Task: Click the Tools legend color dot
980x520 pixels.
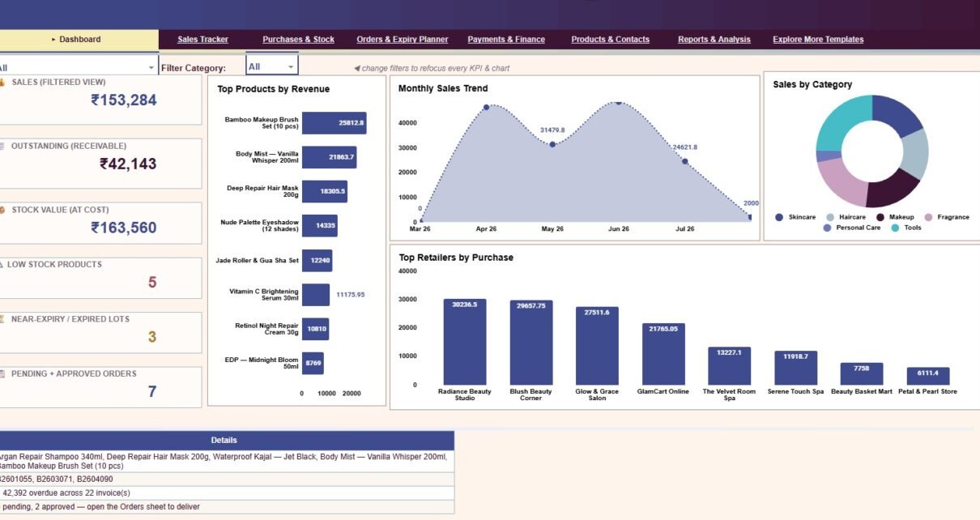Action: click(x=895, y=228)
